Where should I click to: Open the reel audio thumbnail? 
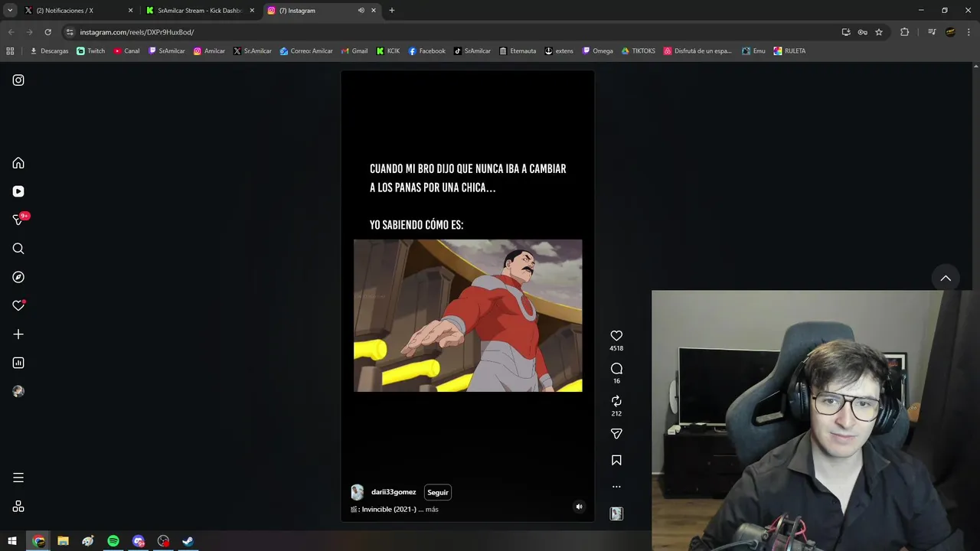point(616,514)
